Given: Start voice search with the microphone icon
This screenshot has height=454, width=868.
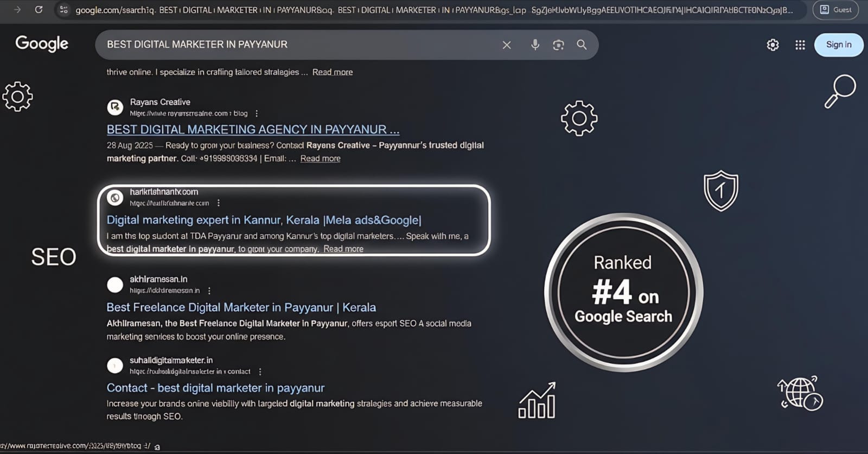Looking at the screenshot, I should [x=535, y=45].
